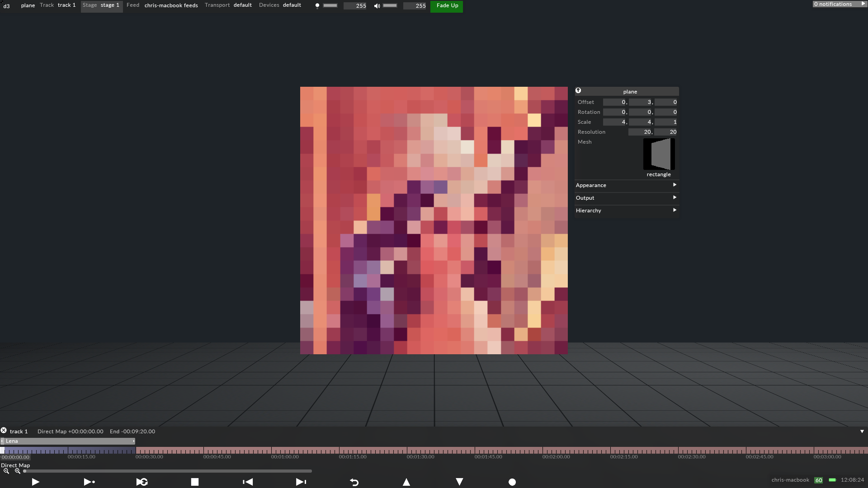Click the brightness bulb icon
The width and height of the screenshot is (868, 488).
pos(317,6)
